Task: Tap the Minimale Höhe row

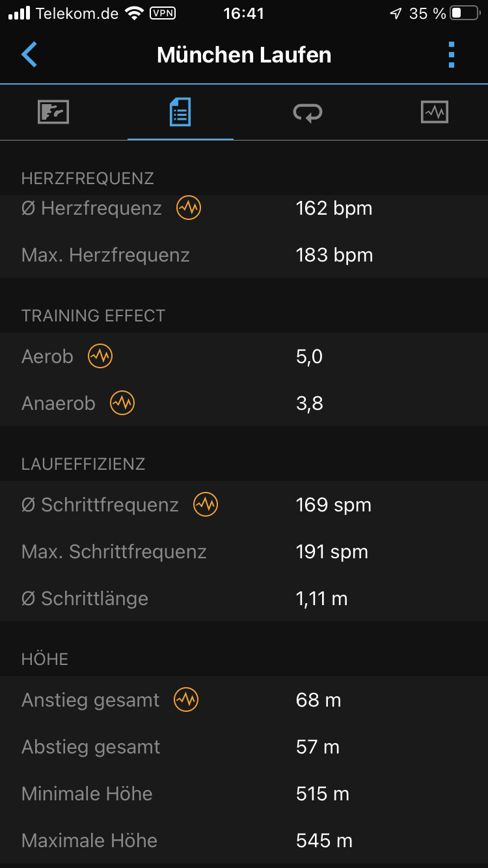Action: pyautogui.click(x=244, y=794)
